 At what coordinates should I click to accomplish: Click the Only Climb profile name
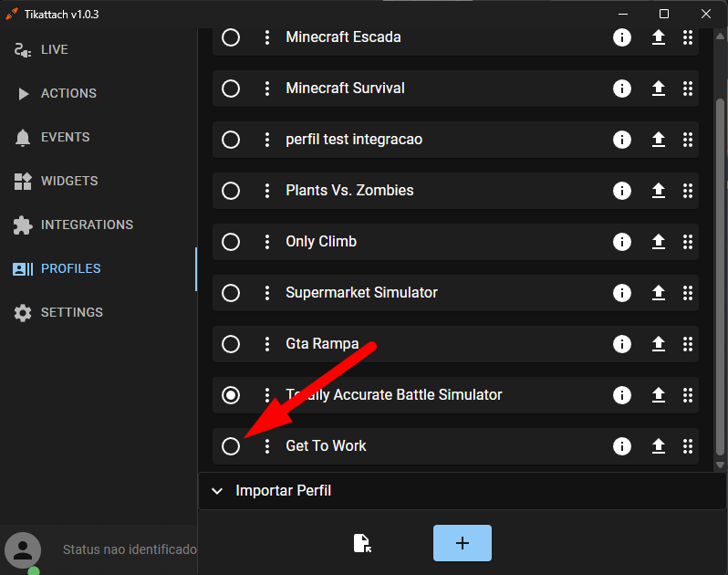pyautogui.click(x=321, y=242)
